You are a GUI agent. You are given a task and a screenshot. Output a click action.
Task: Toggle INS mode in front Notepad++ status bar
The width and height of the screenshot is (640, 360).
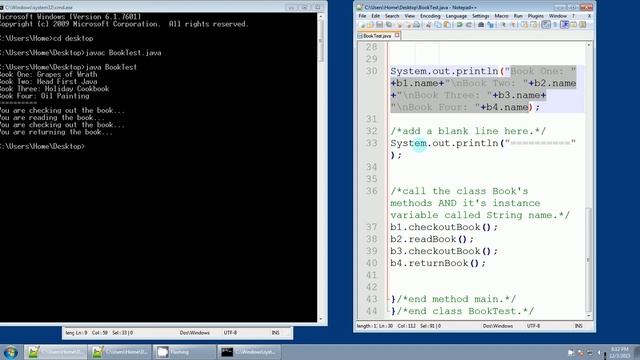click(578, 326)
